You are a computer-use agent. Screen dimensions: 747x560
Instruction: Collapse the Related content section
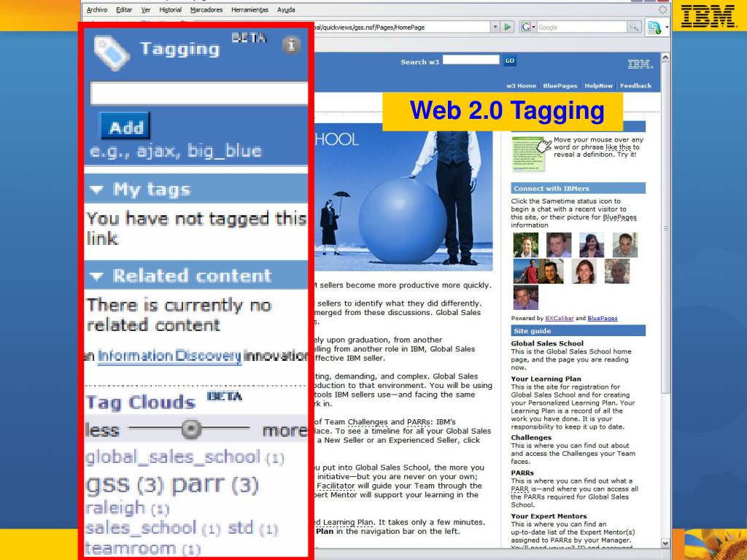point(97,276)
